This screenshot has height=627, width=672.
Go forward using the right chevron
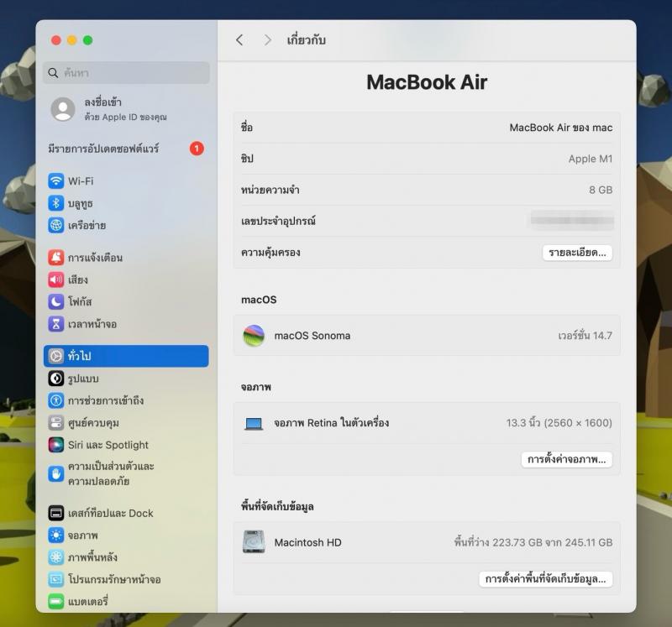(267, 40)
